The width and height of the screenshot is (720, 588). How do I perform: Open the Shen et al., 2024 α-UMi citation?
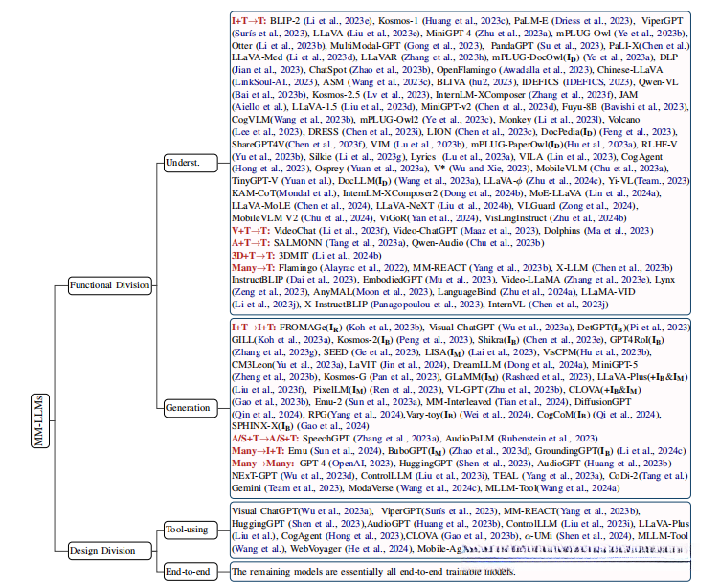click(592, 536)
